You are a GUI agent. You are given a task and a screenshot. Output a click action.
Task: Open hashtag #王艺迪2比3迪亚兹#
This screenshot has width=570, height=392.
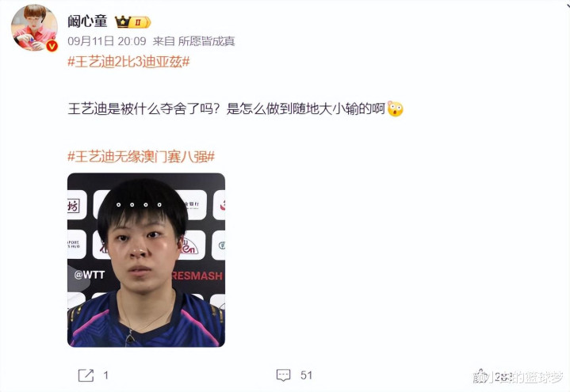pos(128,62)
